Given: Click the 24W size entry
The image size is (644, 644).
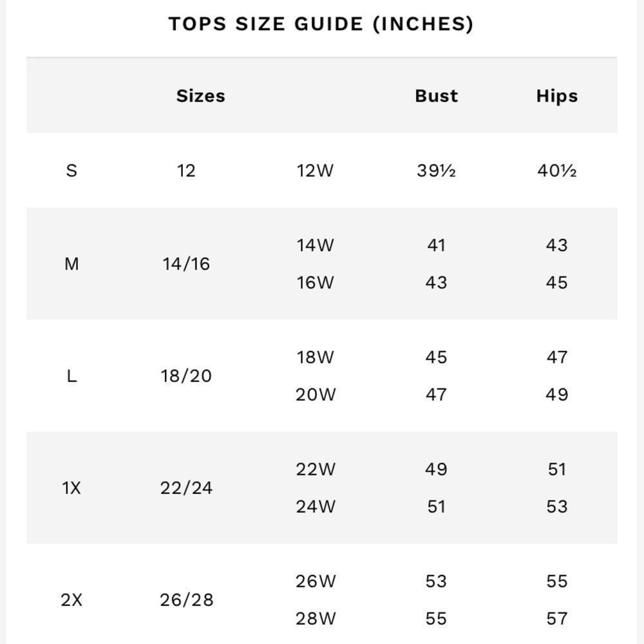Looking at the screenshot, I should pyautogui.click(x=316, y=507).
